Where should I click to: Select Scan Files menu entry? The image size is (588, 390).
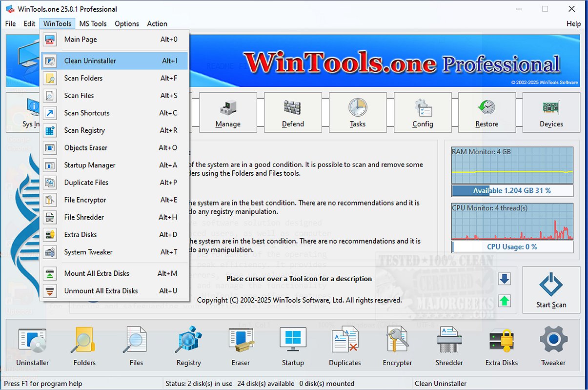pos(115,96)
